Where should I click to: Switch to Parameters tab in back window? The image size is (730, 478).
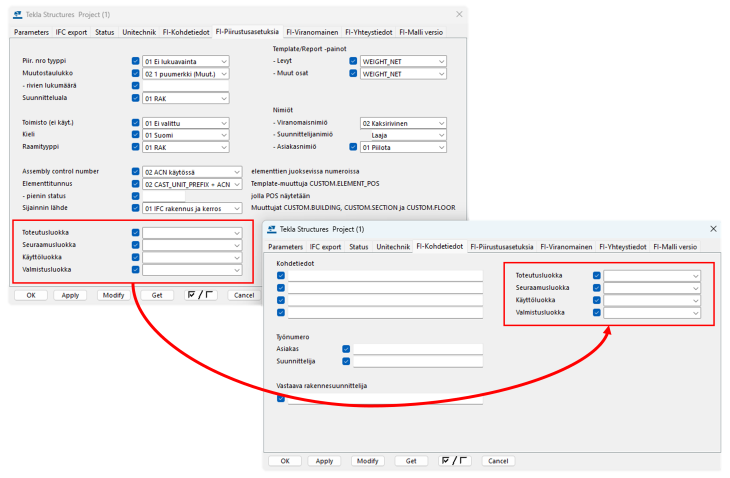31,32
